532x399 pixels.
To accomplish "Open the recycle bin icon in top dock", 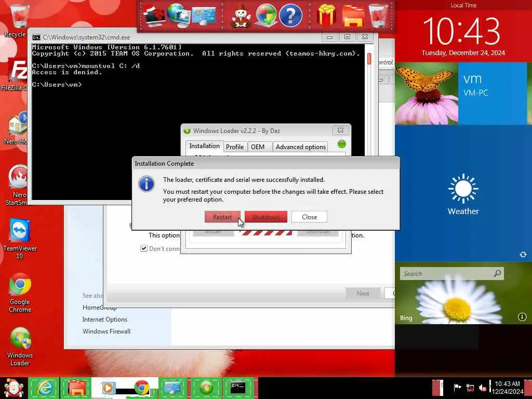I will [378, 16].
